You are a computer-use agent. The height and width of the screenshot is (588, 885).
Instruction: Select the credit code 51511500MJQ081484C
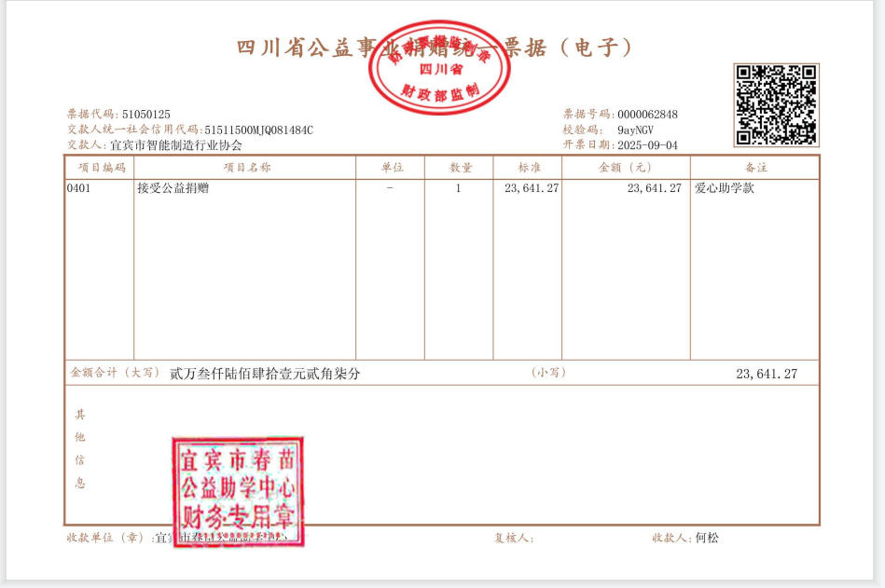(x=259, y=130)
